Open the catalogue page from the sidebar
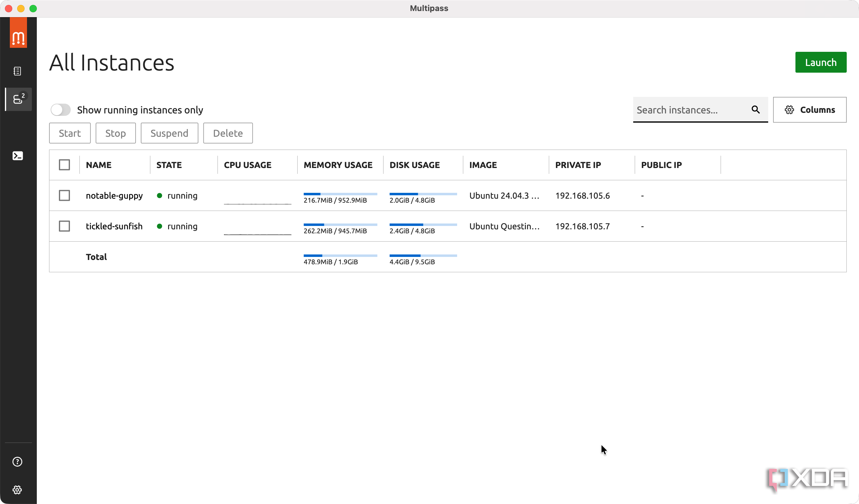859x504 pixels. pyautogui.click(x=17, y=71)
